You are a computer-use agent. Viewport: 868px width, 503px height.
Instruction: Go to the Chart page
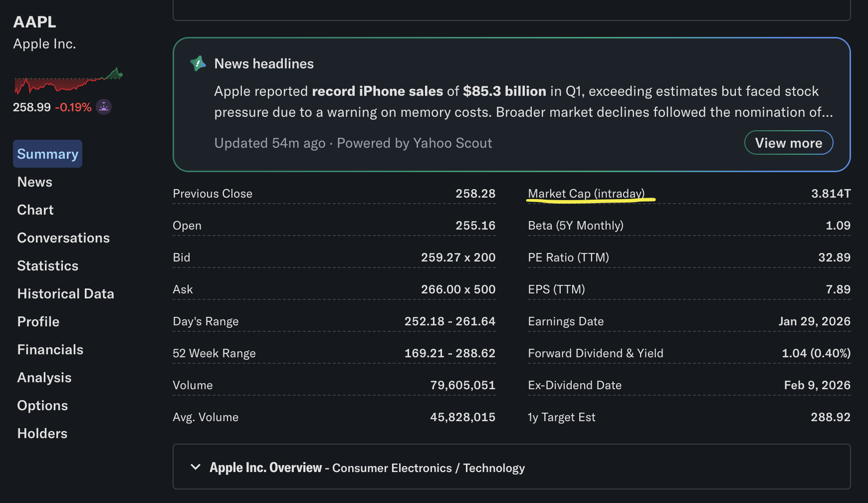tap(35, 210)
